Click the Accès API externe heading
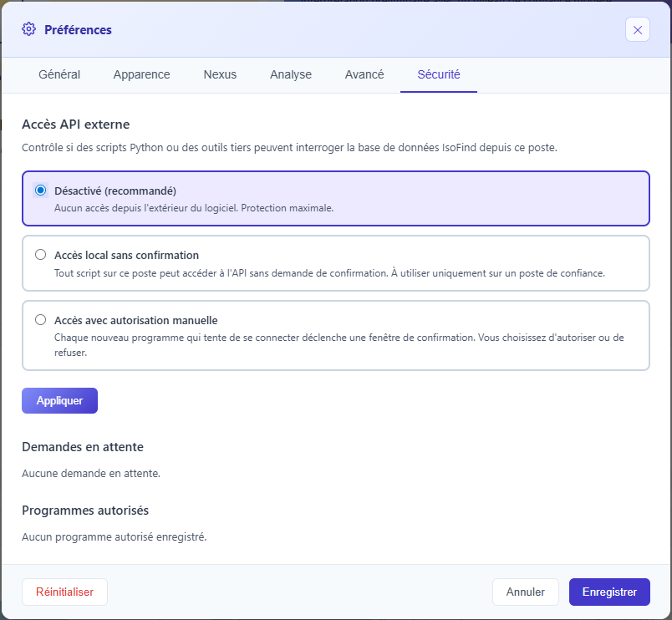The width and height of the screenshot is (672, 620). (76, 125)
